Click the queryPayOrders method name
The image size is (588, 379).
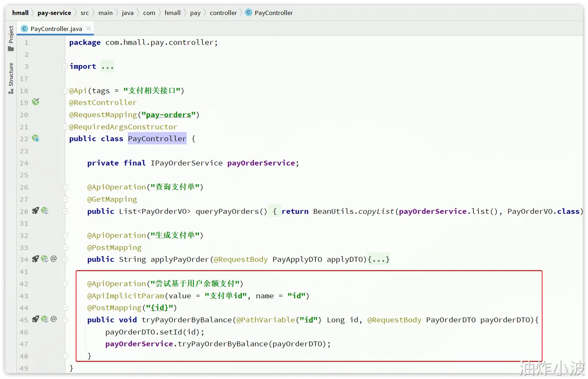pyautogui.click(x=227, y=211)
